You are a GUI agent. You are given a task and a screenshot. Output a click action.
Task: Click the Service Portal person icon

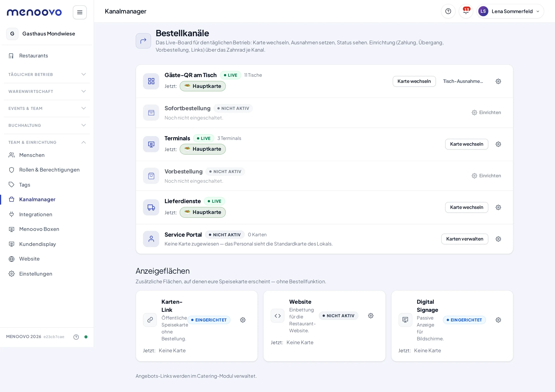point(151,239)
